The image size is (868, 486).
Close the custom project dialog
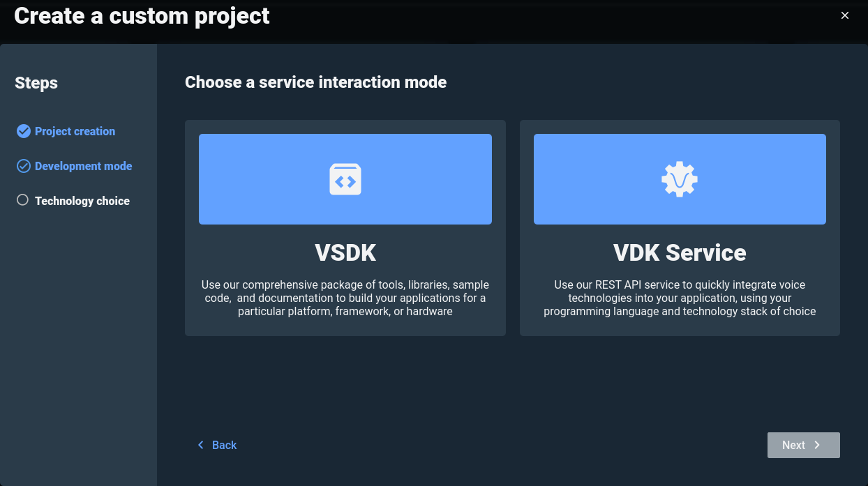[845, 15]
